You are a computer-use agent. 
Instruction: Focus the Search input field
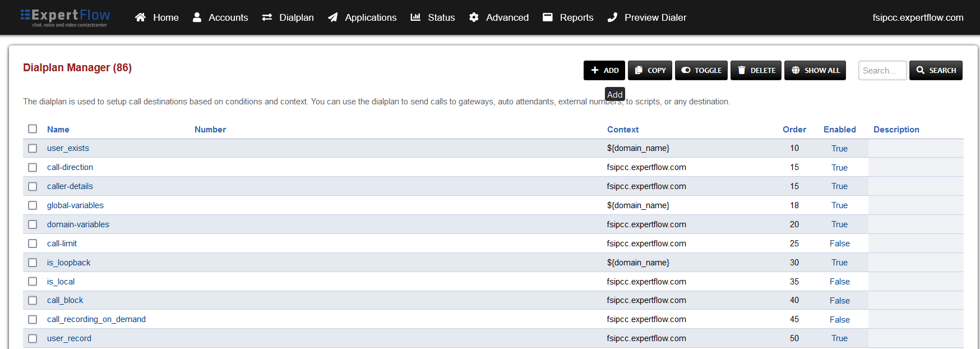[x=882, y=71]
